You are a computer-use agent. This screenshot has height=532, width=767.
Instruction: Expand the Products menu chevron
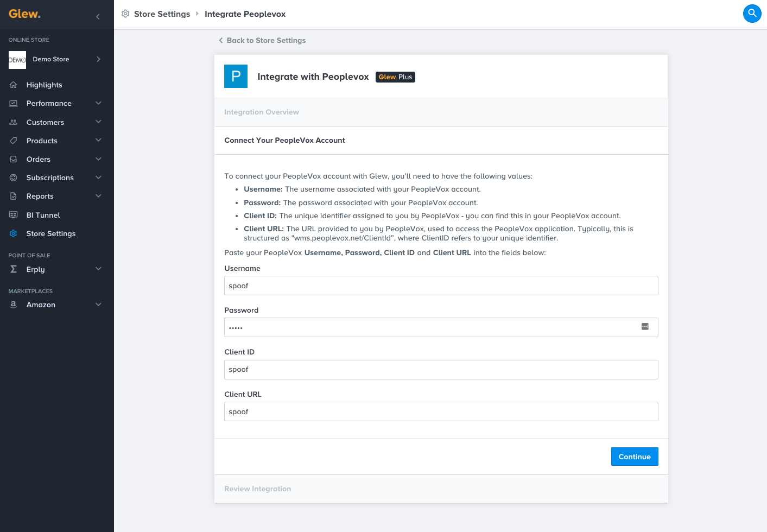pyautogui.click(x=98, y=140)
